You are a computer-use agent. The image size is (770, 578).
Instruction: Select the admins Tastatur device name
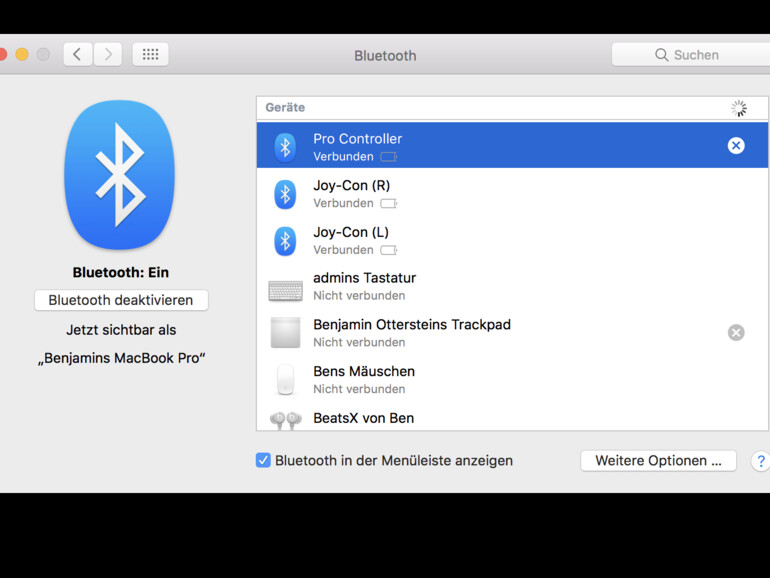click(x=364, y=278)
